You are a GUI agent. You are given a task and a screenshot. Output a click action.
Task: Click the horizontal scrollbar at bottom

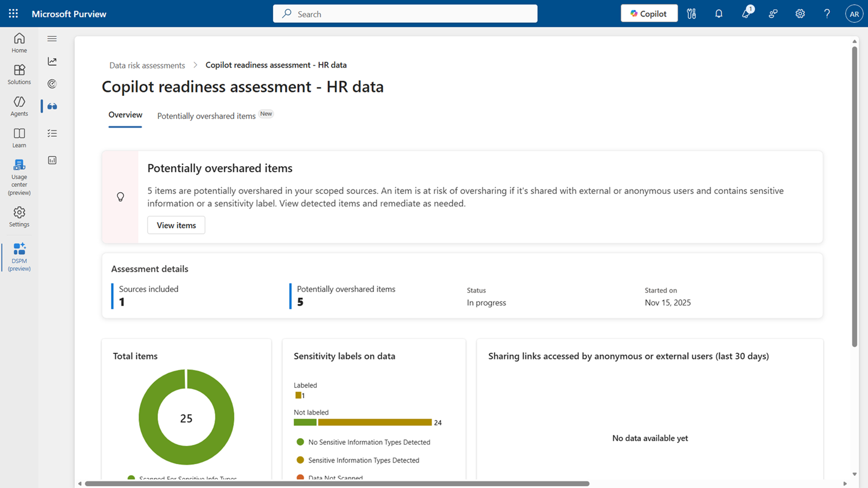[337, 484]
